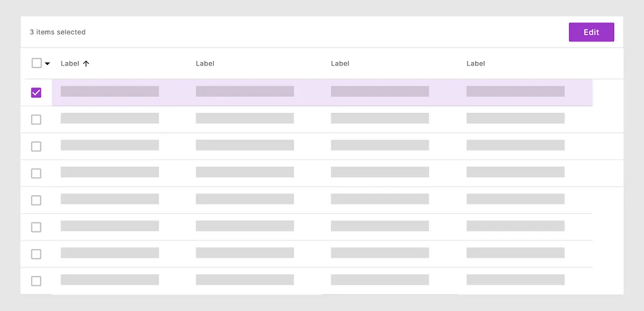Viewport: 644px width, 311px height.
Task: Click the ascending sort arrow icon
Action: [86, 64]
